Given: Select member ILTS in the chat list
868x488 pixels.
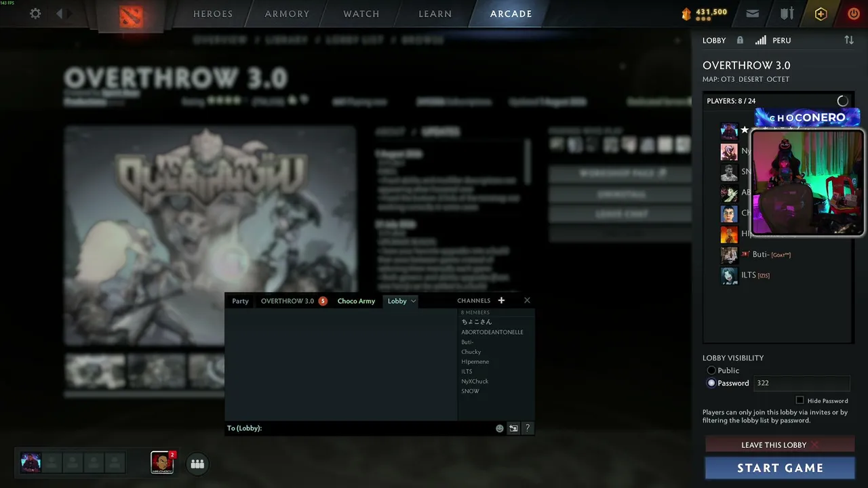Looking at the screenshot, I should (x=467, y=371).
